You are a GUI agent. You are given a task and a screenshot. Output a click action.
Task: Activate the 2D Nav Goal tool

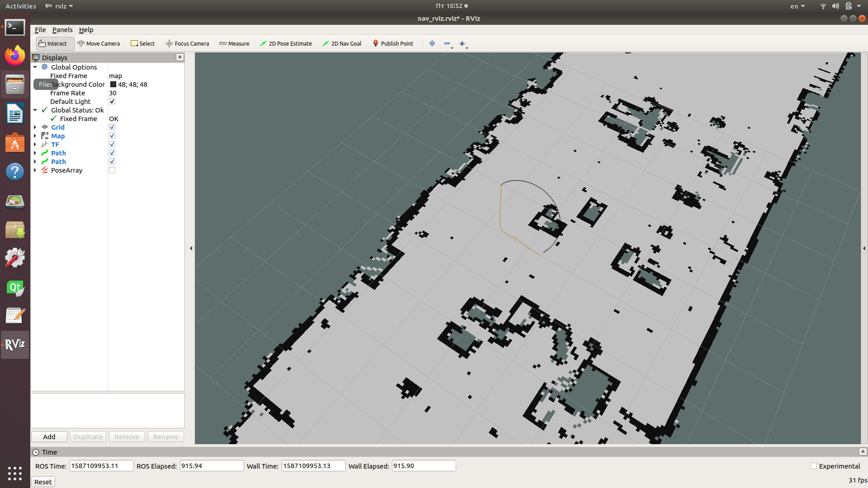point(342,43)
